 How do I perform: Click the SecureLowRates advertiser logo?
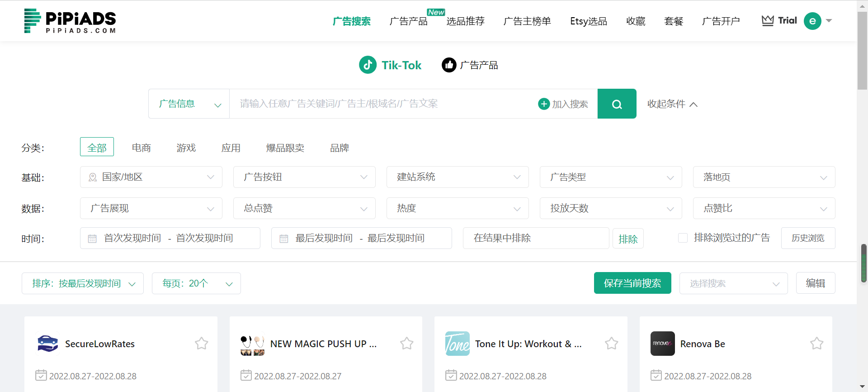tap(47, 344)
